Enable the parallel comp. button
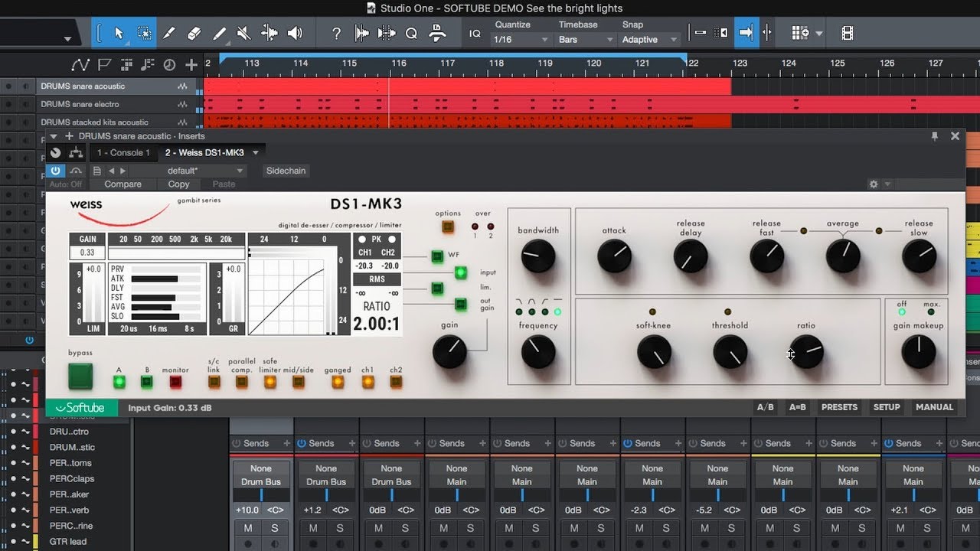Viewport: 980px width, 551px height. point(242,380)
